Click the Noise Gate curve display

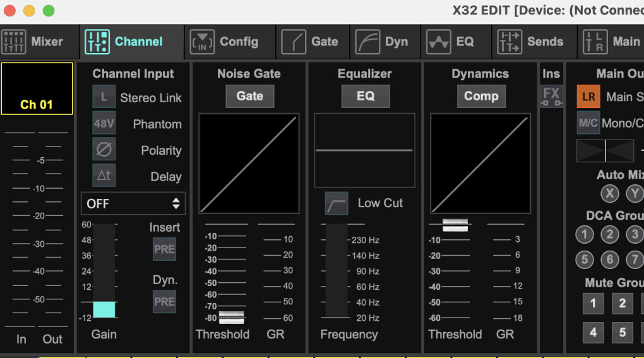[x=249, y=164]
